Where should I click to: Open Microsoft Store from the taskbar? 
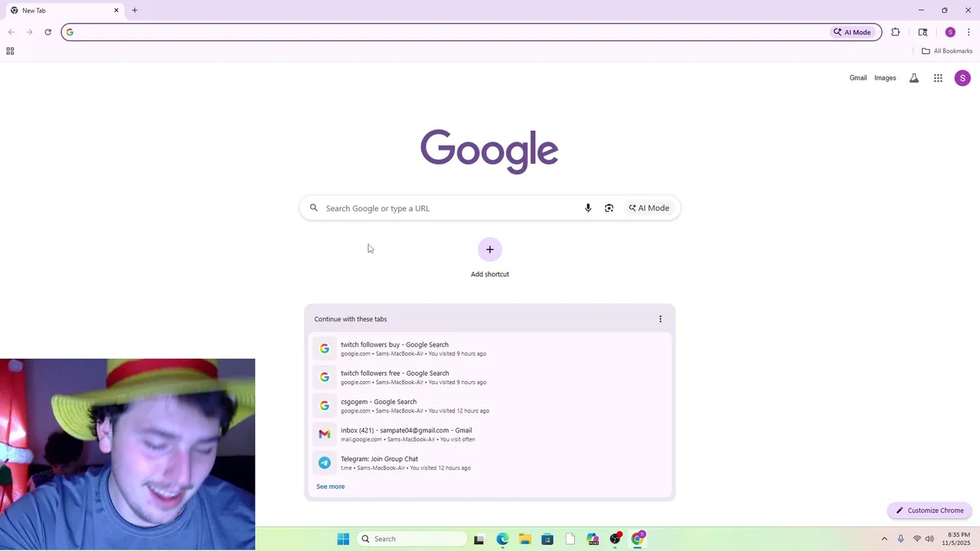click(547, 539)
